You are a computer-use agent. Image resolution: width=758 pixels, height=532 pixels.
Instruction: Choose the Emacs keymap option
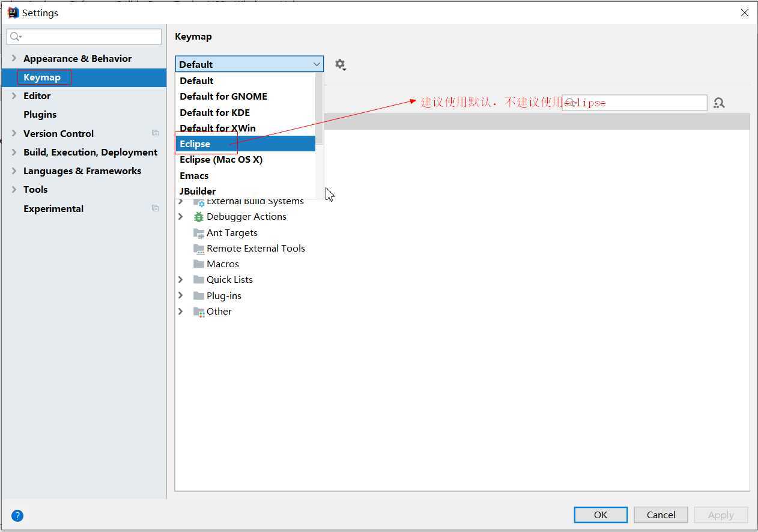tap(245, 175)
